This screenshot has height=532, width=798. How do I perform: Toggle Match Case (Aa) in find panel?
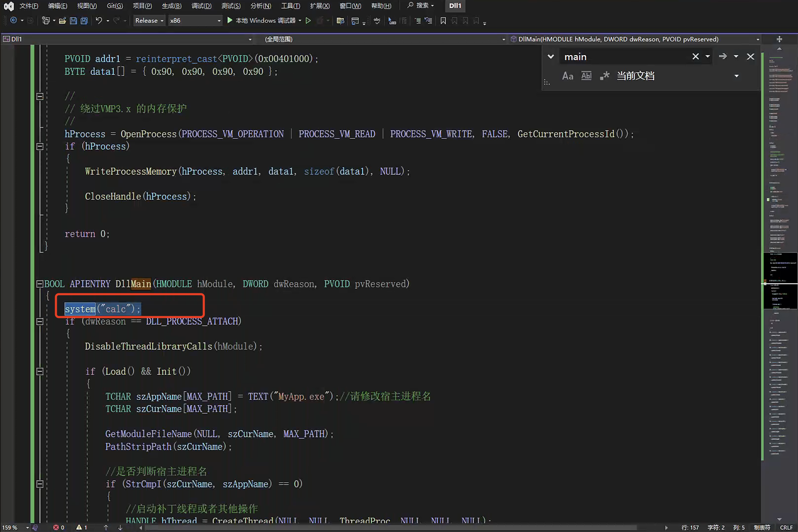[568, 76]
